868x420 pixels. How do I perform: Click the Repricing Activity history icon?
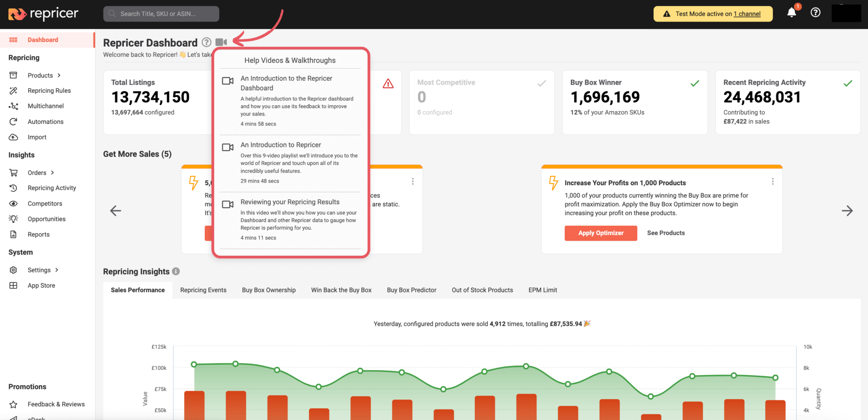pyautogui.click(x=14, y=188)
